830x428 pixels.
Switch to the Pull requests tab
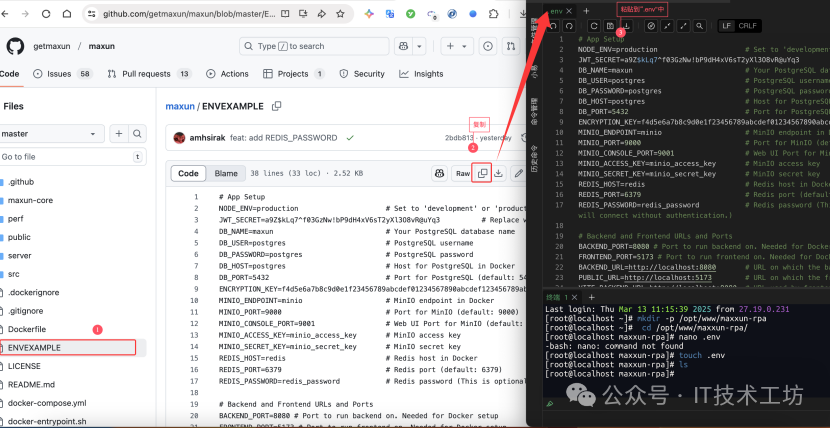pyautogui.click(x=149, y=74)
